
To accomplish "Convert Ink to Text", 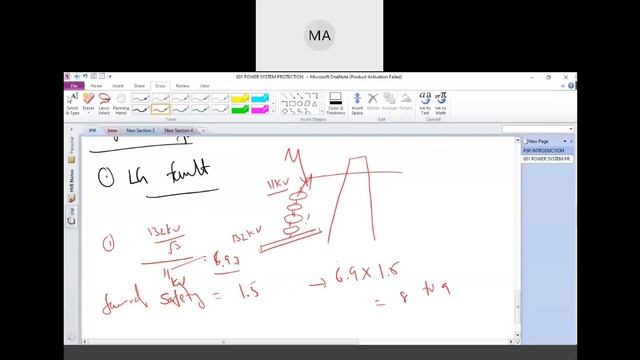I will pos(425,104).
